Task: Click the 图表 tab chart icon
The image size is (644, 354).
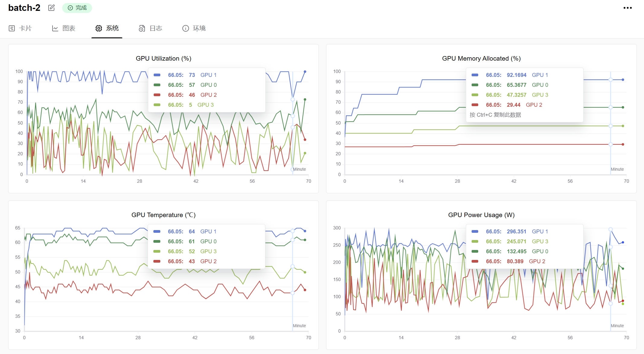Action: pos(55,28)
